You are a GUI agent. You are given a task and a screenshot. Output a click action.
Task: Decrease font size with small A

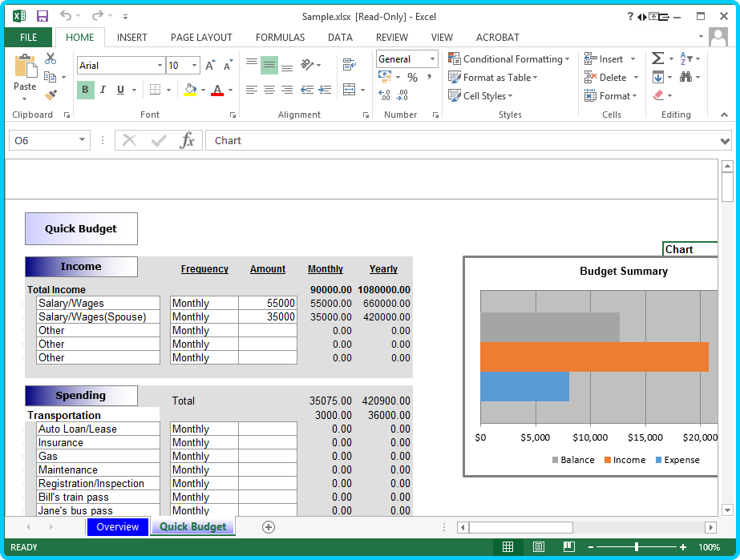228,66
